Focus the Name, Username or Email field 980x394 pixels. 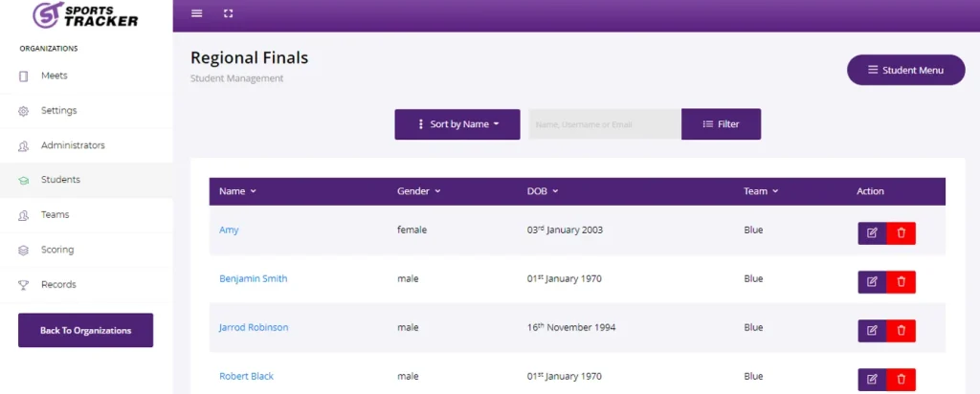(605, 124)
